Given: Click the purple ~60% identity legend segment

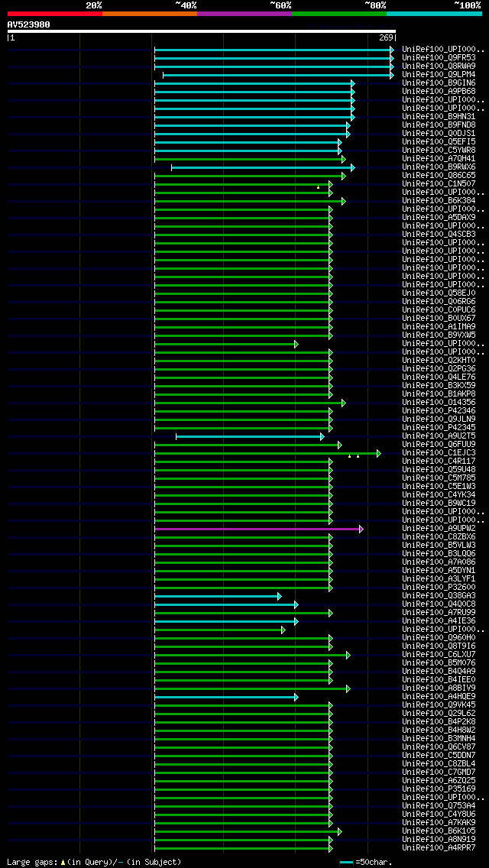Looking at the screenshot, I should tap(244, 13).
